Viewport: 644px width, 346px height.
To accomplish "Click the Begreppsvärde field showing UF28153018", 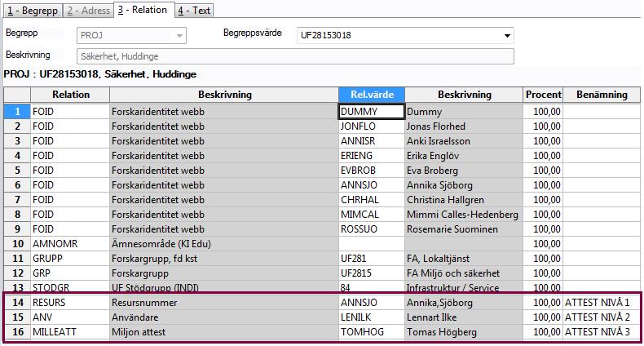I will click(x=405, y=36).
